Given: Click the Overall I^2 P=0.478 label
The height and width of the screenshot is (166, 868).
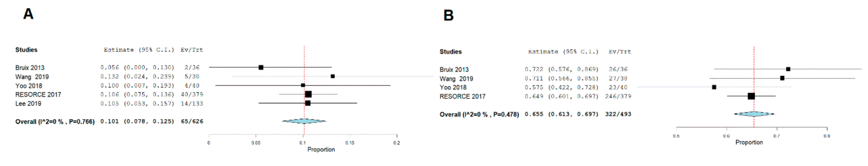Looking at the screenshot, I should coord(479,115).
